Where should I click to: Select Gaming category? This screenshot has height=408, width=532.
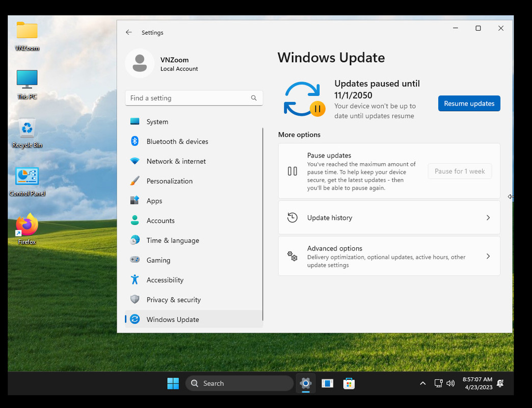tap(194, 260)
